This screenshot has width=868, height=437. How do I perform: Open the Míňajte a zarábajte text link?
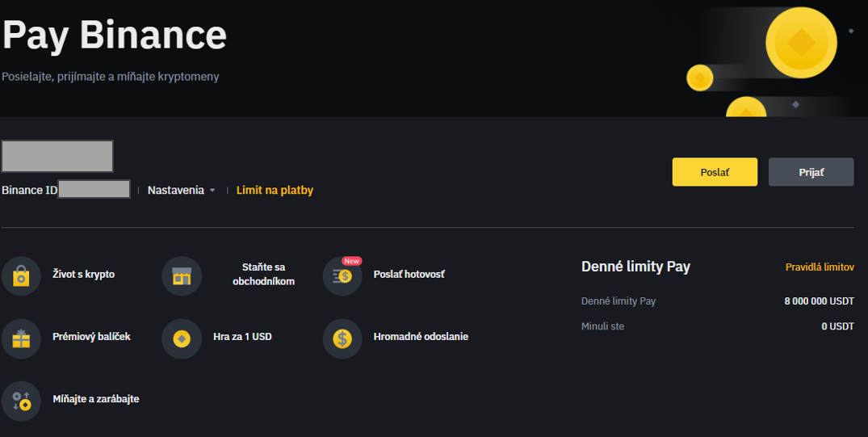pos(95,399)
